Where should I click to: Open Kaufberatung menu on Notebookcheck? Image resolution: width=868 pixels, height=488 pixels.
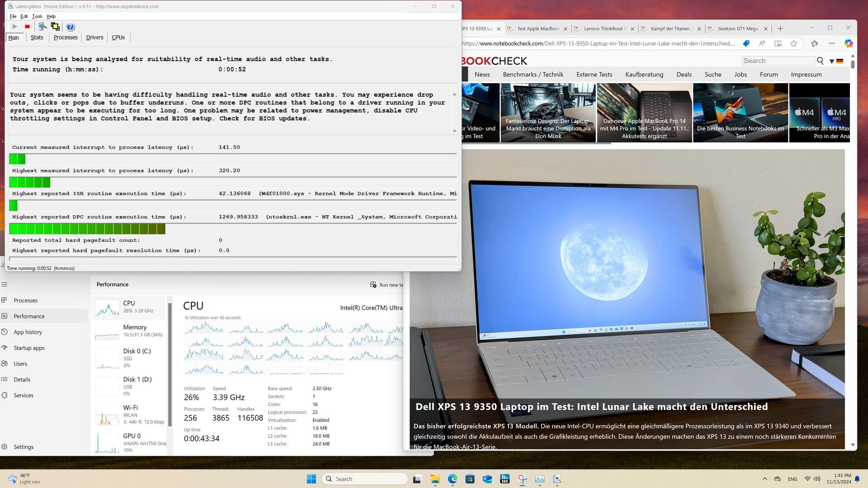[x=644, y=75]
